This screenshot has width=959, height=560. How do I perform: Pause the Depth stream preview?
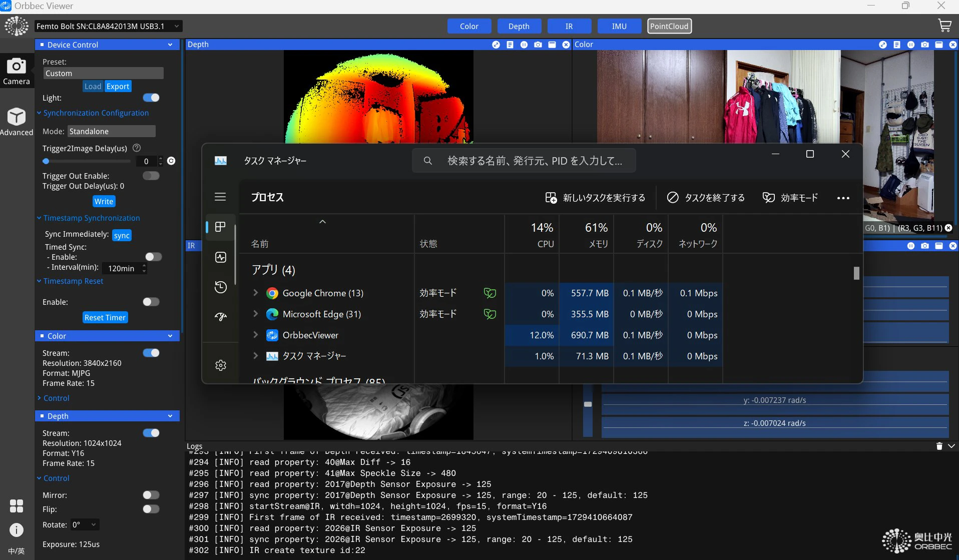pos(524,45)
